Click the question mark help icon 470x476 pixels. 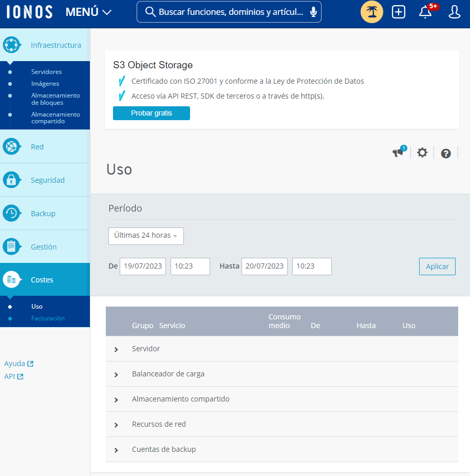[446, 154]
